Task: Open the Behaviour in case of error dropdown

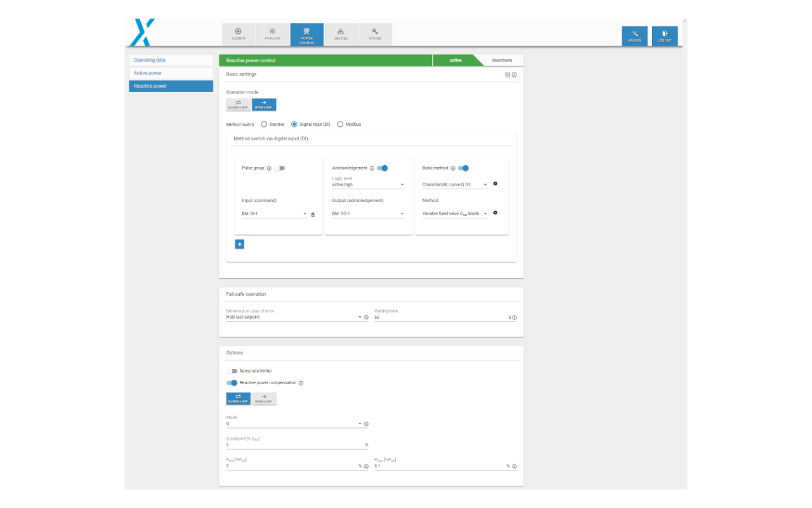Action: (x=293, y=317)
